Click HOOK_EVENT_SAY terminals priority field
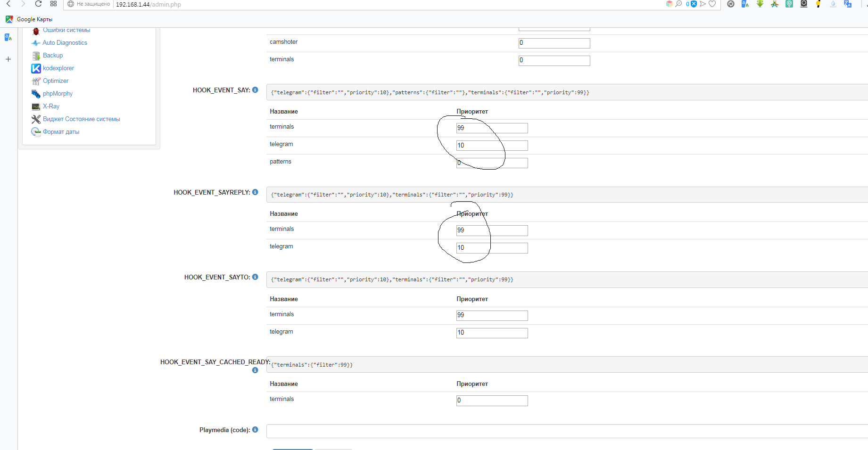The image size is (868, 450). (x=492, y=128)
